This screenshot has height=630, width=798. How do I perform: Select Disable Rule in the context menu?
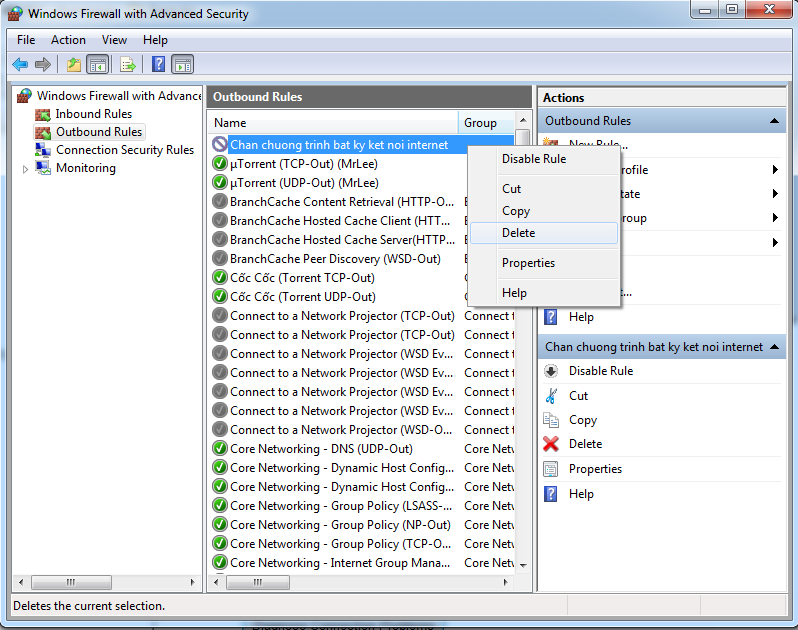click(x=533, y=159)
